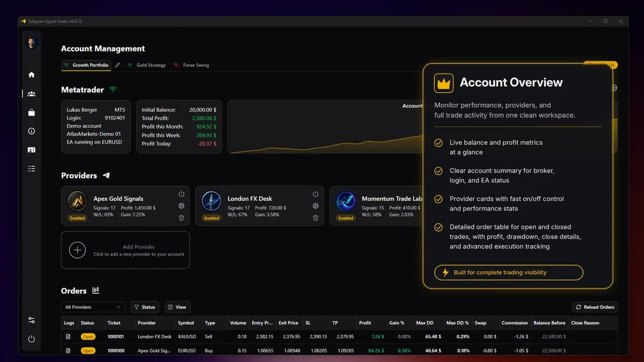Click the Add Provider label
The height and width of the screenshot is (362, 644).
click(x=138, y=247)
